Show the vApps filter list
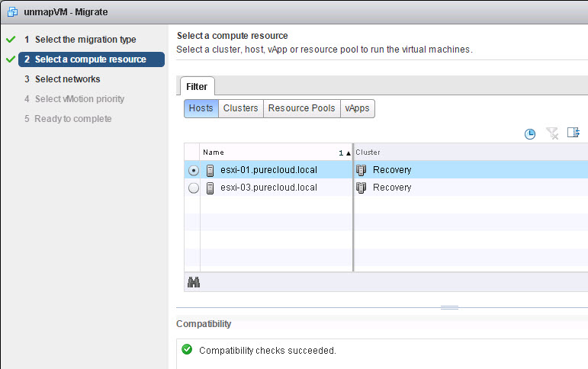The width and height of the screenshot is (588, 369). pyautogui.click(x=358, y=108)
